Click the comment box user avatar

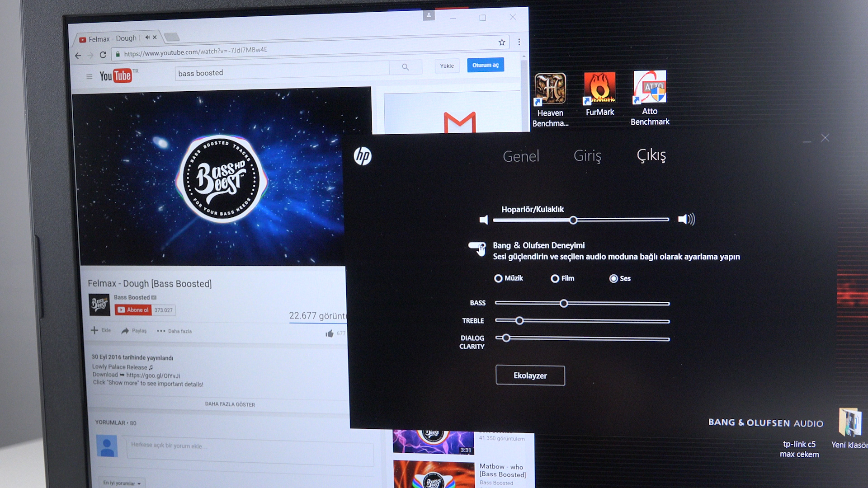coord(107,446)
